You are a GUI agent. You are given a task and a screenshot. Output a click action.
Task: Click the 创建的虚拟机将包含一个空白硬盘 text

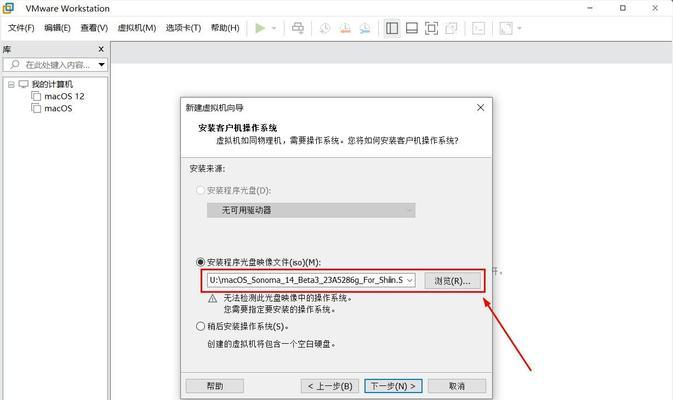click(271, 344)
